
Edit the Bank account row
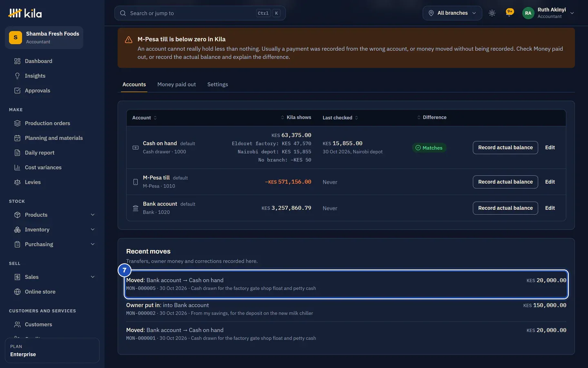[x=550, y=208]
